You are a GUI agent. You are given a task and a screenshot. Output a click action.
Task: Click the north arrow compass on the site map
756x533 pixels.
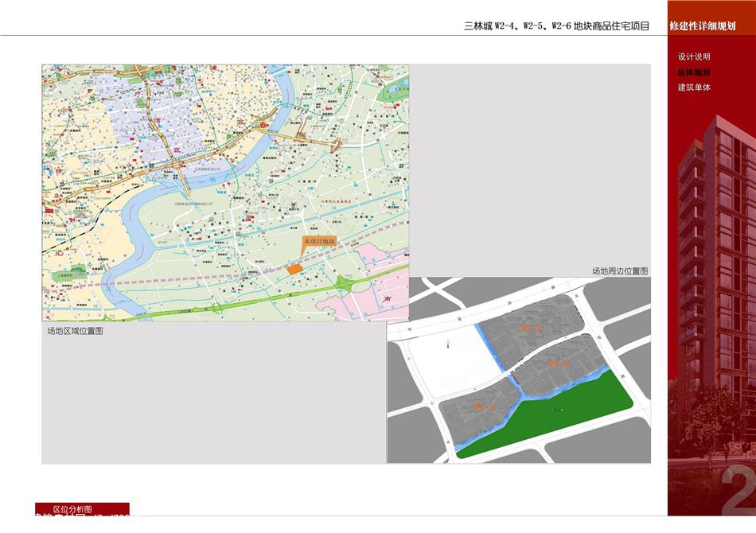coord(449,344)
